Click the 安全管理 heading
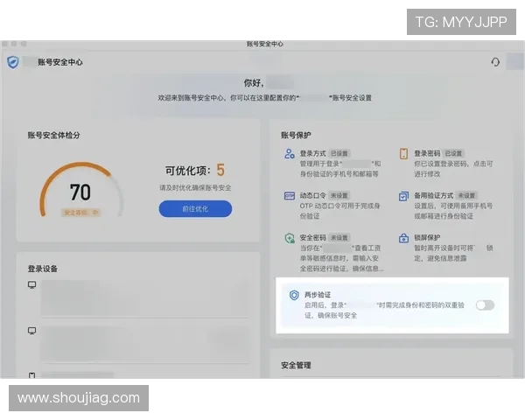 [296, 366]
